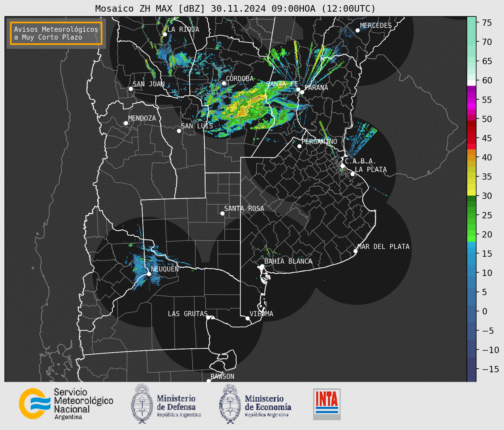
Task: Click the white dot marking La Rioja
Action: coord(165,34)
